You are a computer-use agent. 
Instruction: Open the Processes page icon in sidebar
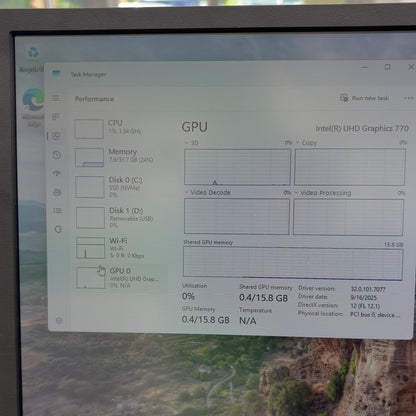click(x=56, y=117)
